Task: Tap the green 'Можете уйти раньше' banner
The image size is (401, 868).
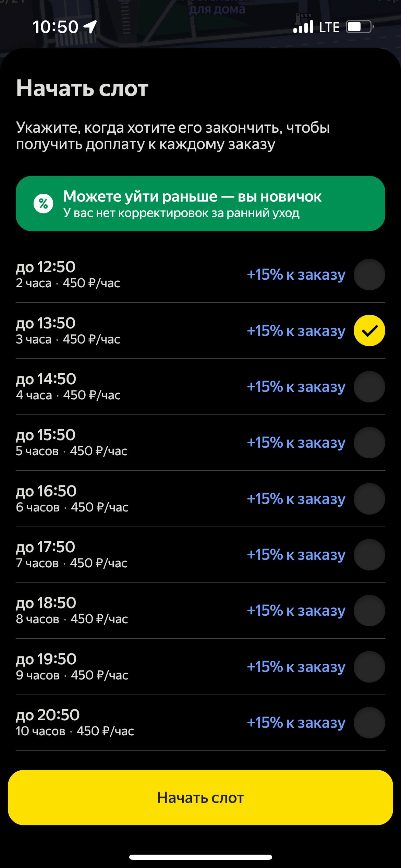Action: [200, 204]
